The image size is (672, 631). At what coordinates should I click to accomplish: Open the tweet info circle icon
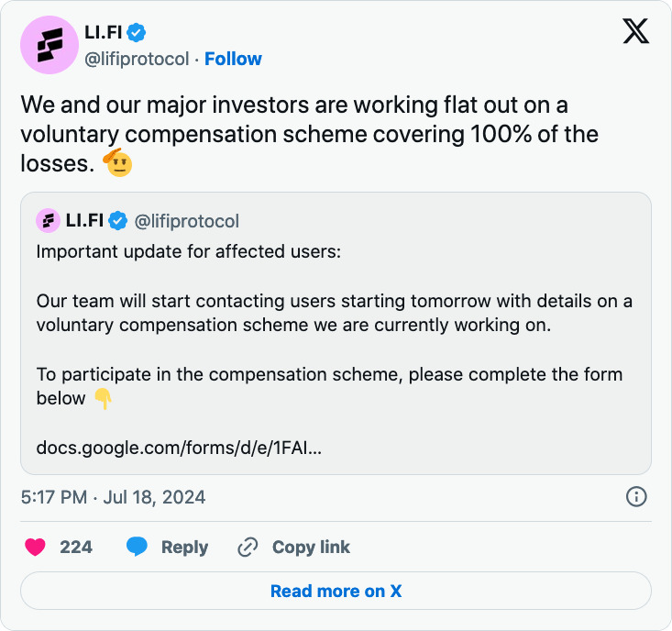click(636, 497)
